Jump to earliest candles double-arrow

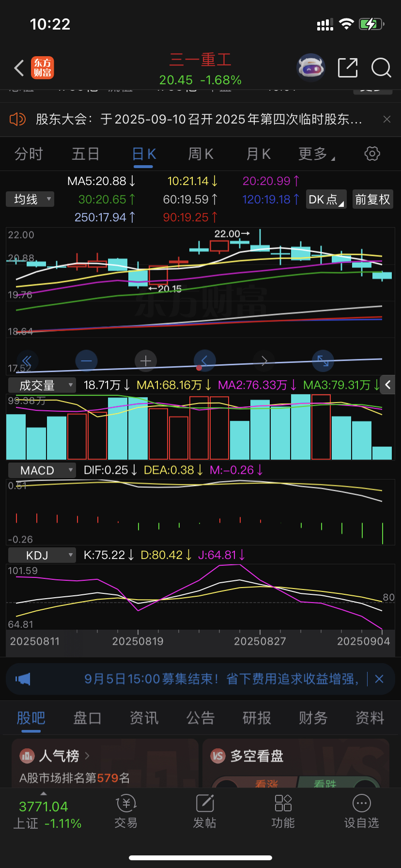click(x=27, y=360)
